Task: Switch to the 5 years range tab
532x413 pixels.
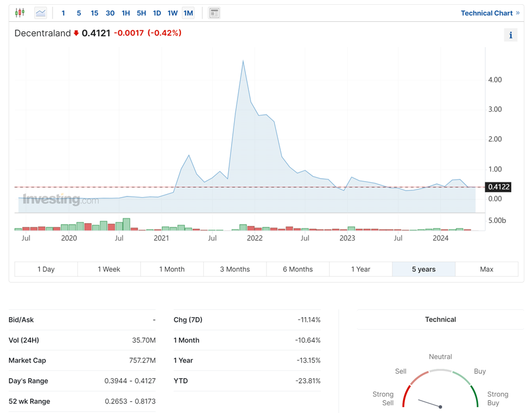Action: [423, 269]
